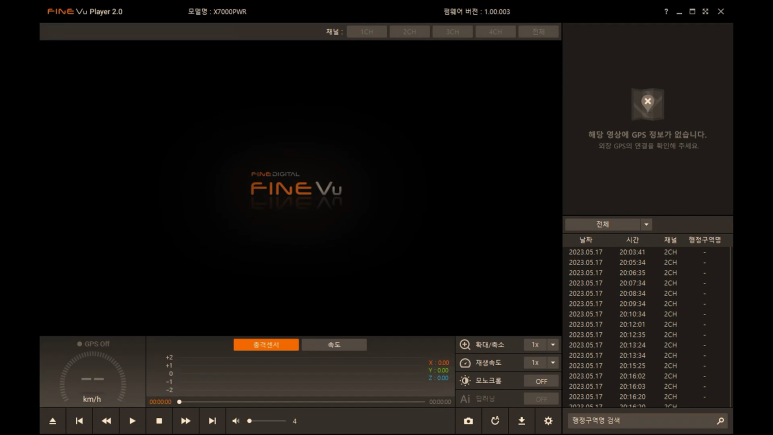Click the 시간 column header
The width and height of the screenshot is (773, 435).
[x=632, y=240]
